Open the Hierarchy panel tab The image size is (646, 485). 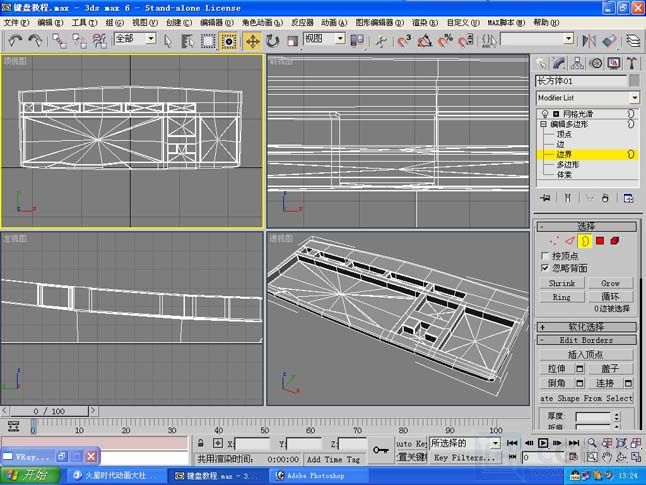[x=577, y=62]
